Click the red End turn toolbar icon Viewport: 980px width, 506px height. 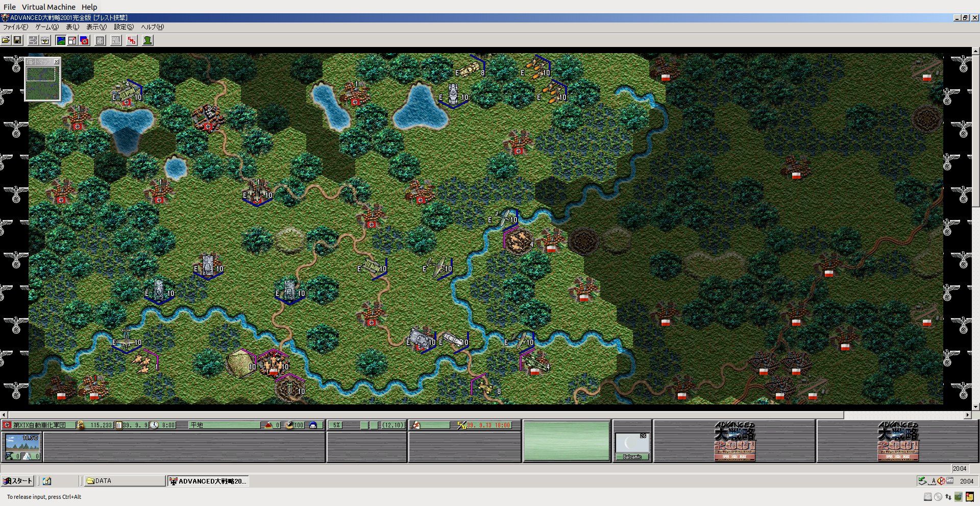pos(132,40)
